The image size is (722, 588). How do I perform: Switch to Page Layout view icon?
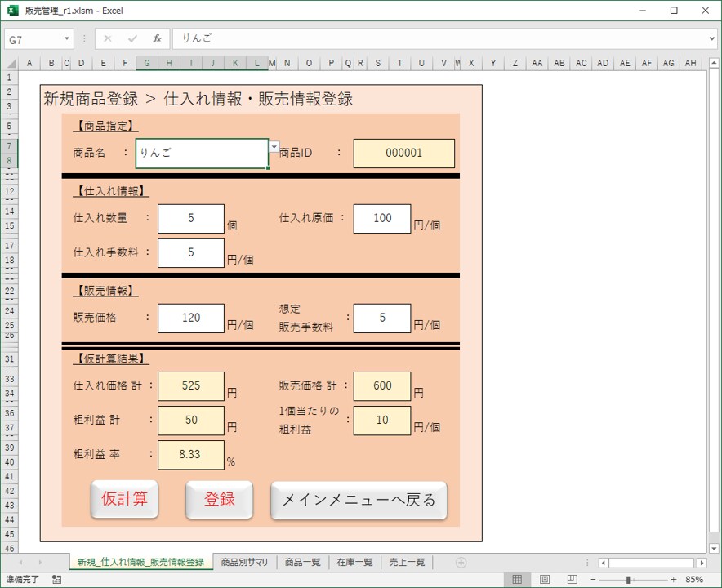545,579
